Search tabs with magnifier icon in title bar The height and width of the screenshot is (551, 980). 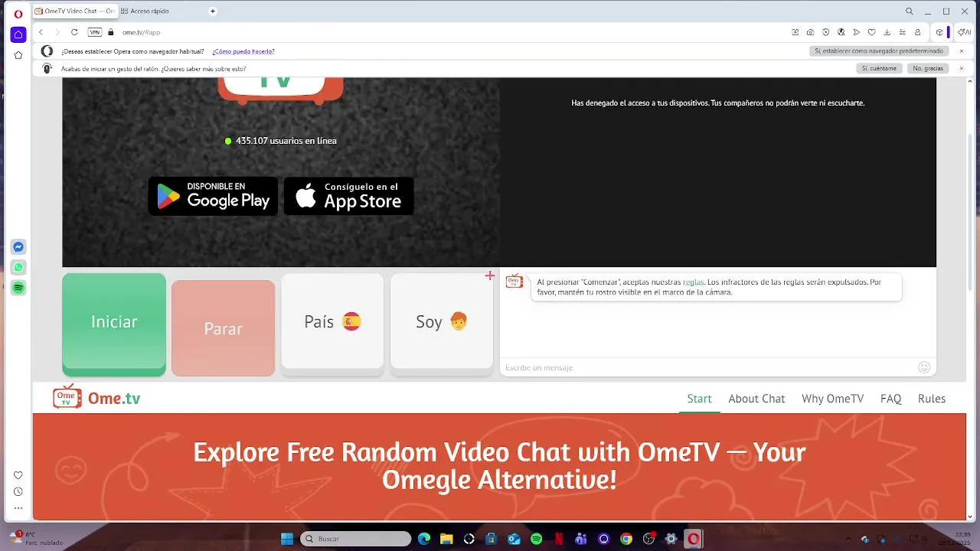click(x=909, y=11)
